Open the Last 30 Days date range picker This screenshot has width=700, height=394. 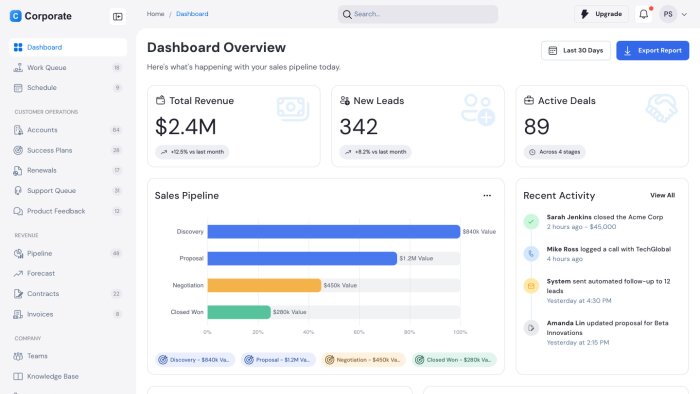click(x=575, y=50)
